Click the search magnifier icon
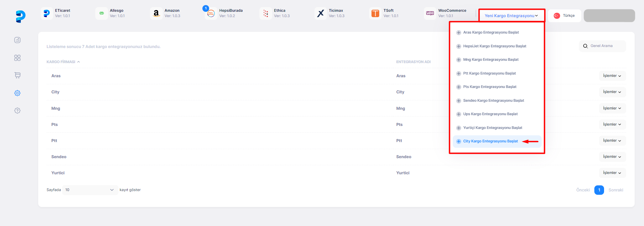 click(x=585, y=46)
